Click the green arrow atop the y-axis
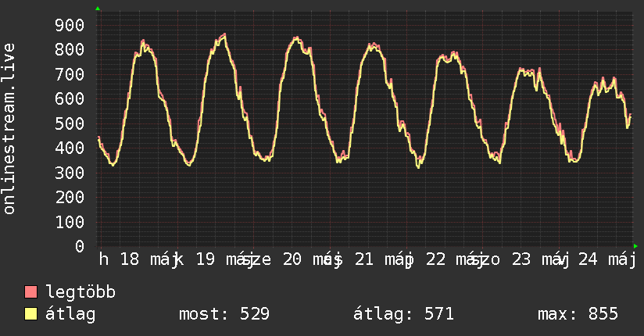644x336 pixels. click(x=98, y=9)
